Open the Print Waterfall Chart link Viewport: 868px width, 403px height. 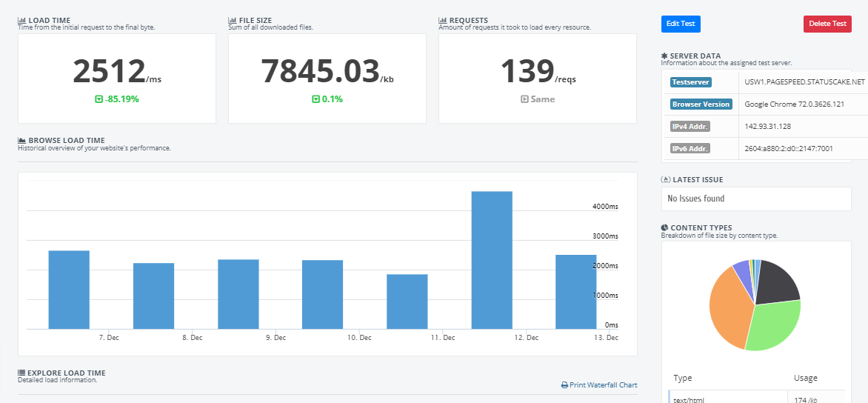click(x=603, y=385)
